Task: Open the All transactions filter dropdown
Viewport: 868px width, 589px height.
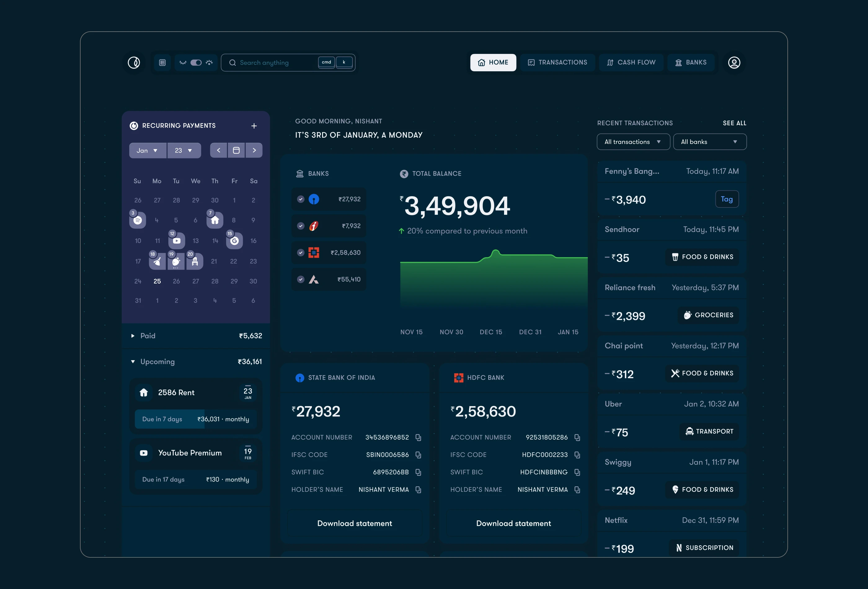Action: 633,142
